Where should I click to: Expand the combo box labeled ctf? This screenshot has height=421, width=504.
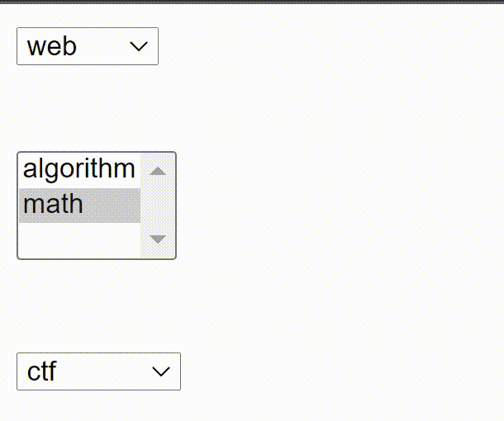98,371
